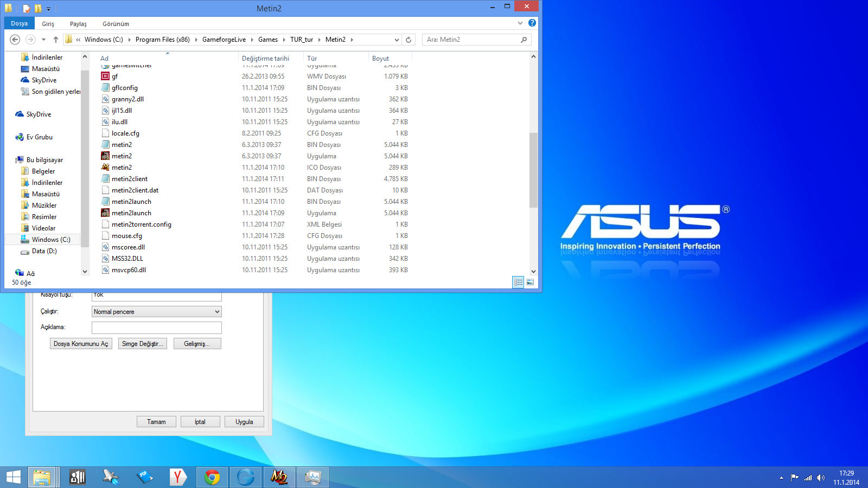Viewport: 868px width, 488px height.
Task: Click the file list scroll down arrow
Action: click(x=533, y=272)
